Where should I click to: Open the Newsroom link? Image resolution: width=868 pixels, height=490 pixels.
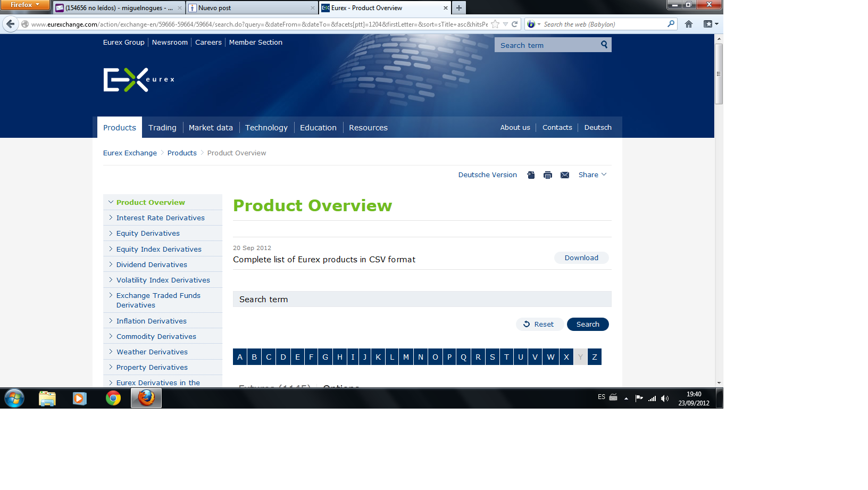click(x=170, y=43)
